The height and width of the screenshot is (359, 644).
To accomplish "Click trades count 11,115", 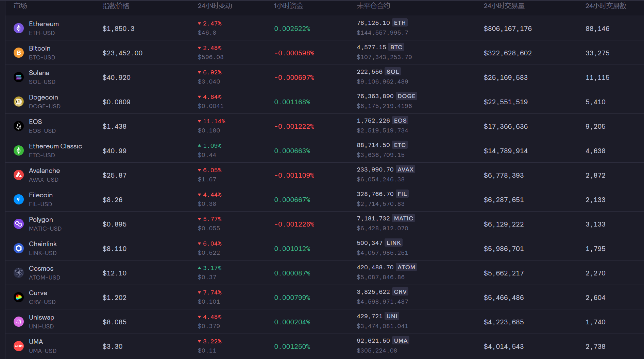I will [x=597, y=77].
